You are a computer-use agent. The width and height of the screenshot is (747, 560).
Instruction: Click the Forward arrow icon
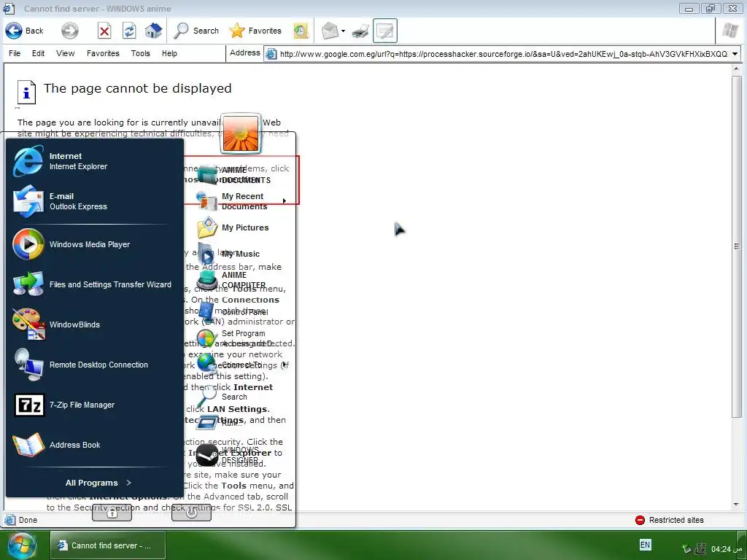(x=69, y=31)
